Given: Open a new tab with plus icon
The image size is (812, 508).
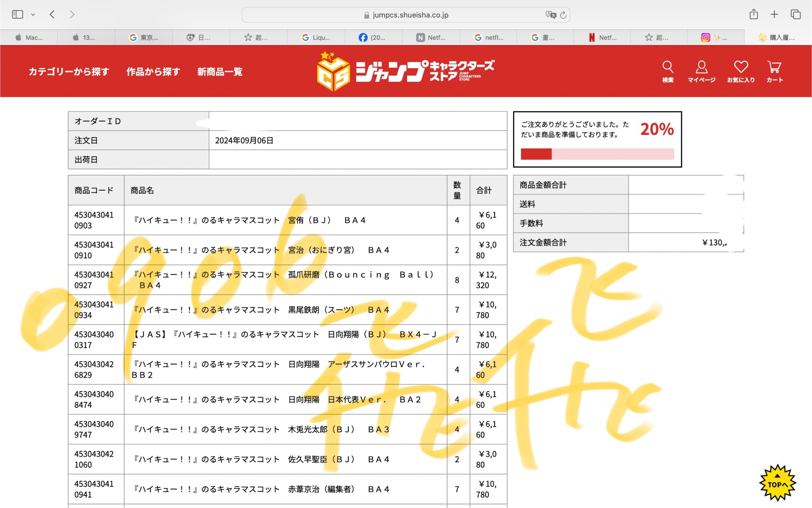Looking at the screenshot, I should pos(774,14).
